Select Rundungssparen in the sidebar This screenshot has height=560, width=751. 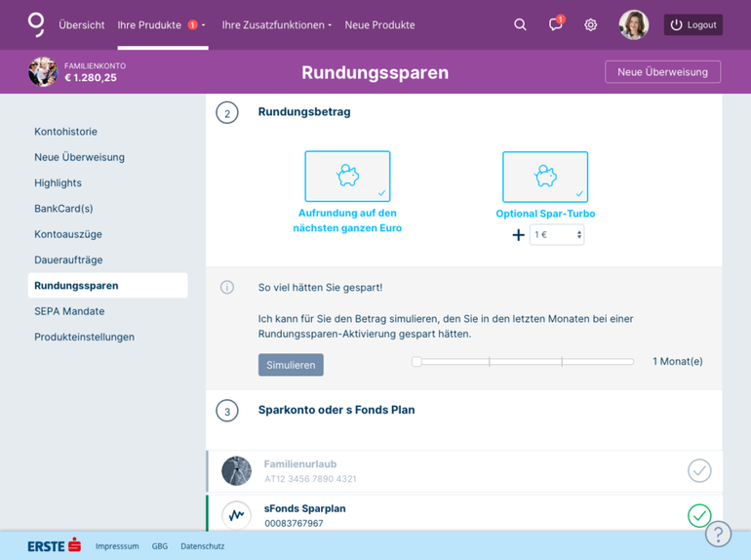107,286
